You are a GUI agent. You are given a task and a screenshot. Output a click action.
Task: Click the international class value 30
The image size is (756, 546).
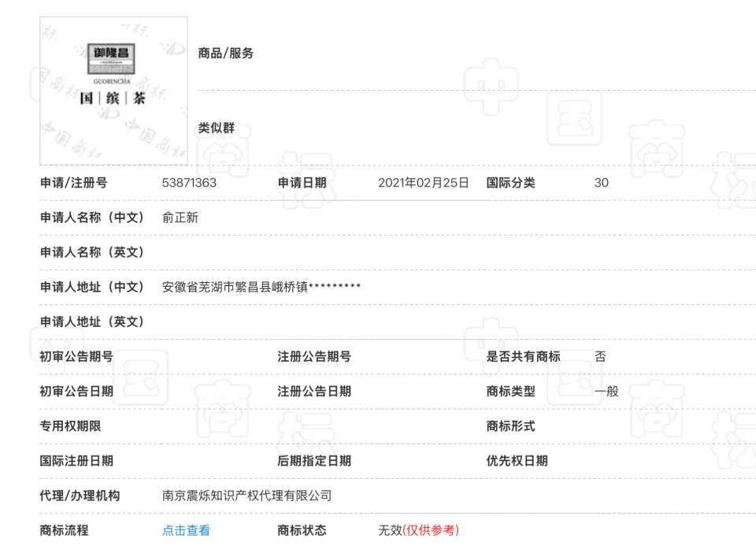(x=601, y=183)
